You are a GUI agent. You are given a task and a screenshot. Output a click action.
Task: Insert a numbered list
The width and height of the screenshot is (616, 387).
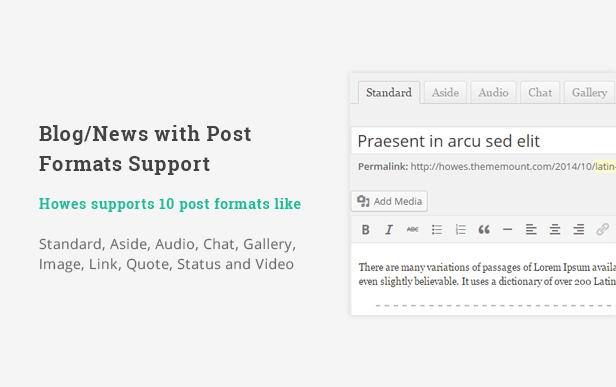pos(460,229)
